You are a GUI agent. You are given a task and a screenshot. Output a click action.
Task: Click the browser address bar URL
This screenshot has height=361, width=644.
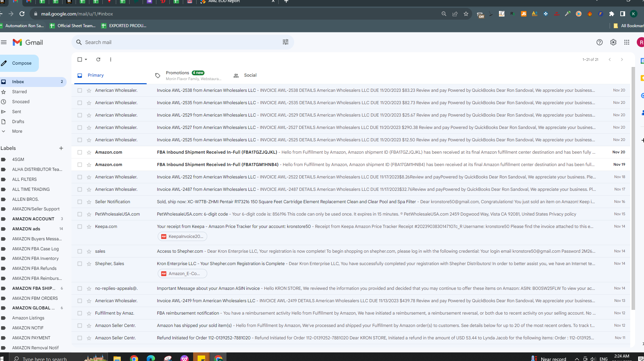(x=77, y=14)
